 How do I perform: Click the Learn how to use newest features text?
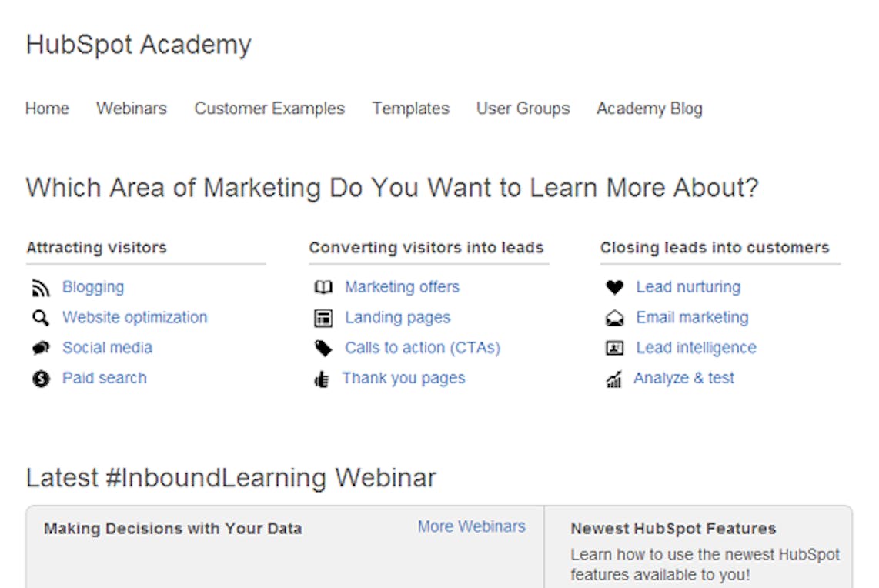point(705,564)
